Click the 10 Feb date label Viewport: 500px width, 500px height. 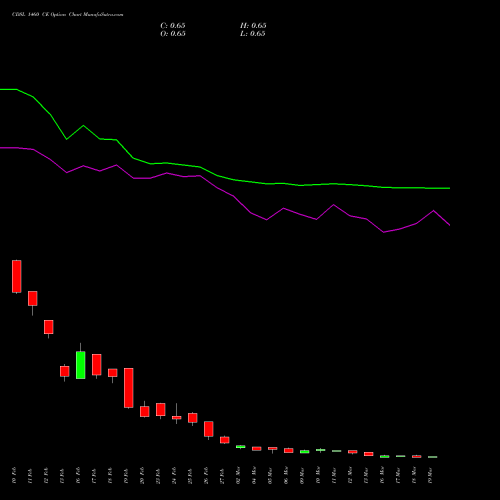pos(14,475)
